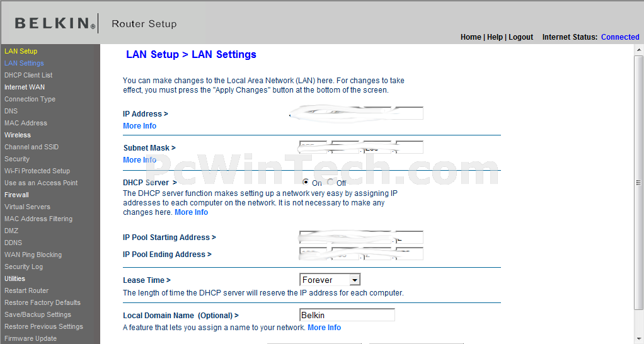The image size is (644, 344).
Task: Click the Belkin logo
Action: [55, 23]
